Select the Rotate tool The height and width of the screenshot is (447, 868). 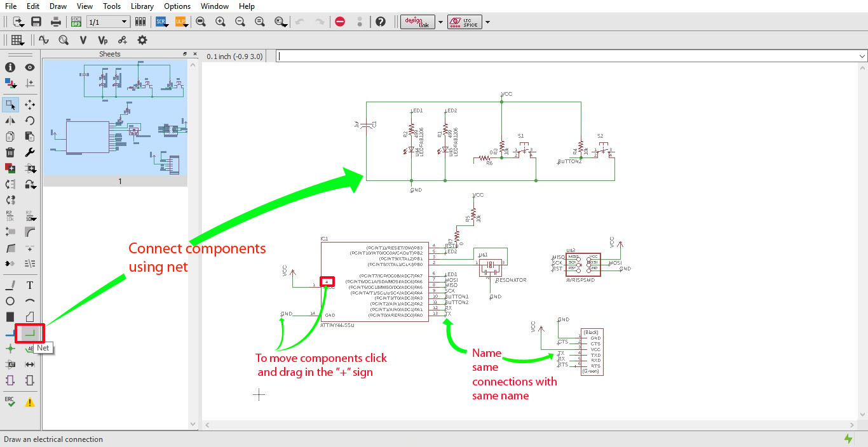pos(30,121)
